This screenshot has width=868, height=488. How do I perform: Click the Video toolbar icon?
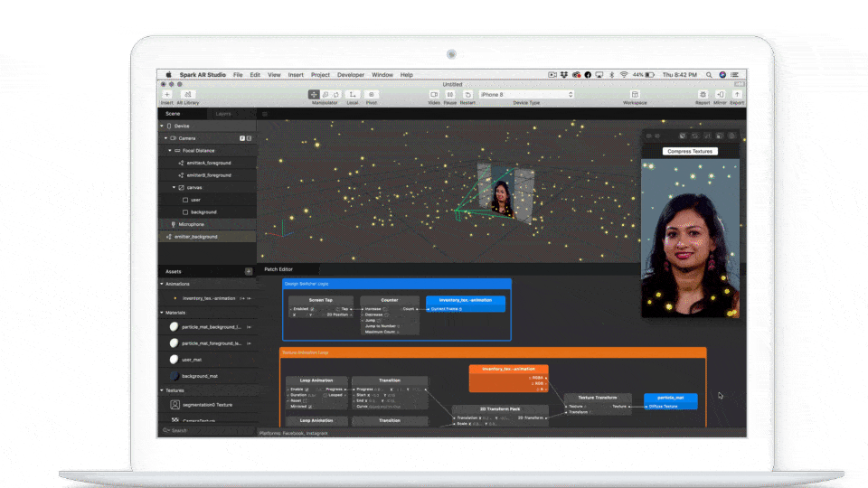click(x=434, y=95)
